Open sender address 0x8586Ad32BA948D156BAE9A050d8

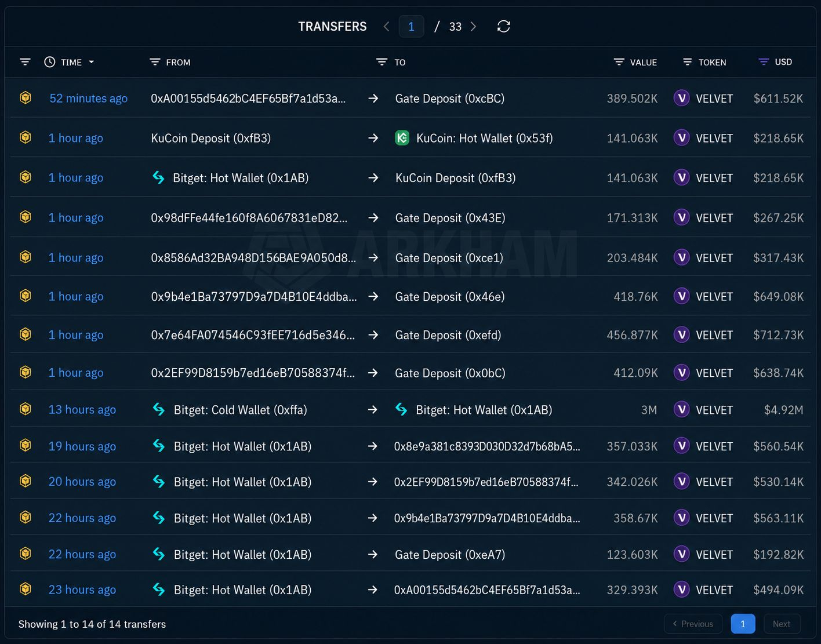[x=253, y=257]
